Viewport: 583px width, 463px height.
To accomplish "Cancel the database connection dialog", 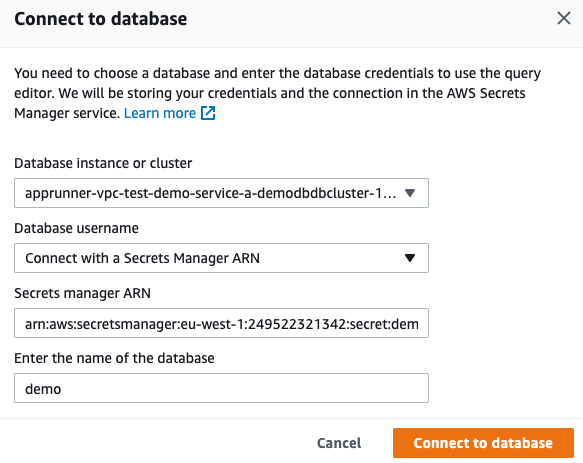I will 339,443.
